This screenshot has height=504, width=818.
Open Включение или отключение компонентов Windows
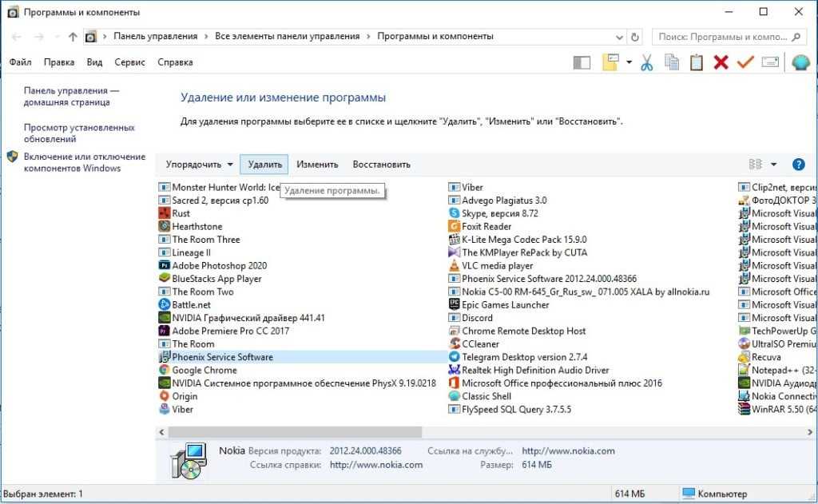point(84,162)
